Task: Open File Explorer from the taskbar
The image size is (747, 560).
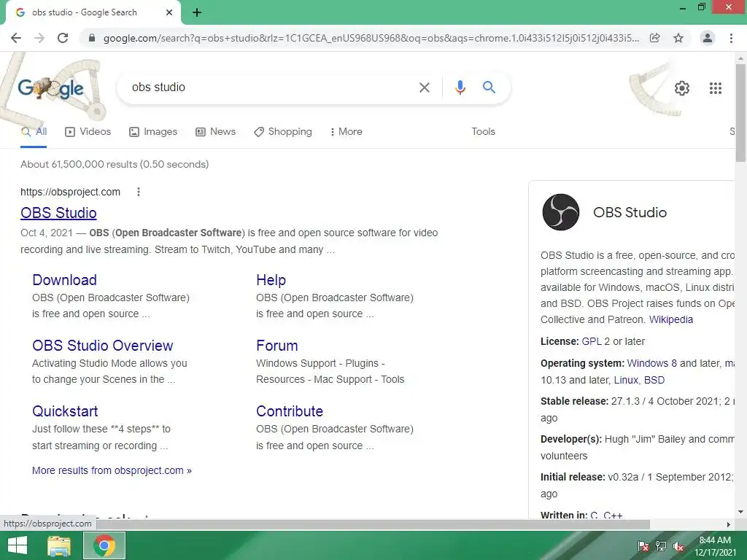Action: [x=59, y=545]
